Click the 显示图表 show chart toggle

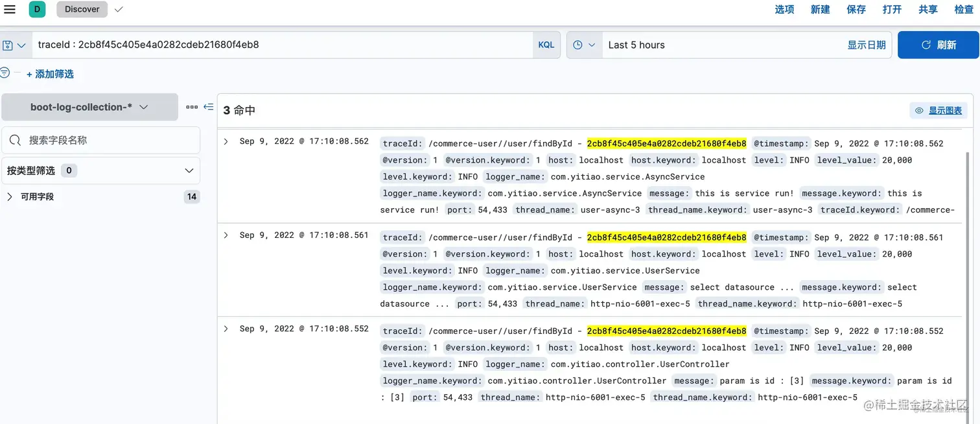coord(939,111)
